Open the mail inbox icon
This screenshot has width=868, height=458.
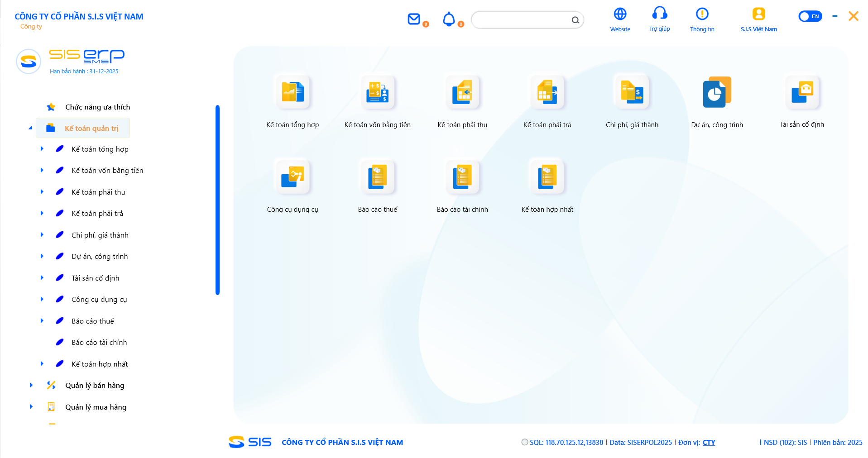(414, 19)
